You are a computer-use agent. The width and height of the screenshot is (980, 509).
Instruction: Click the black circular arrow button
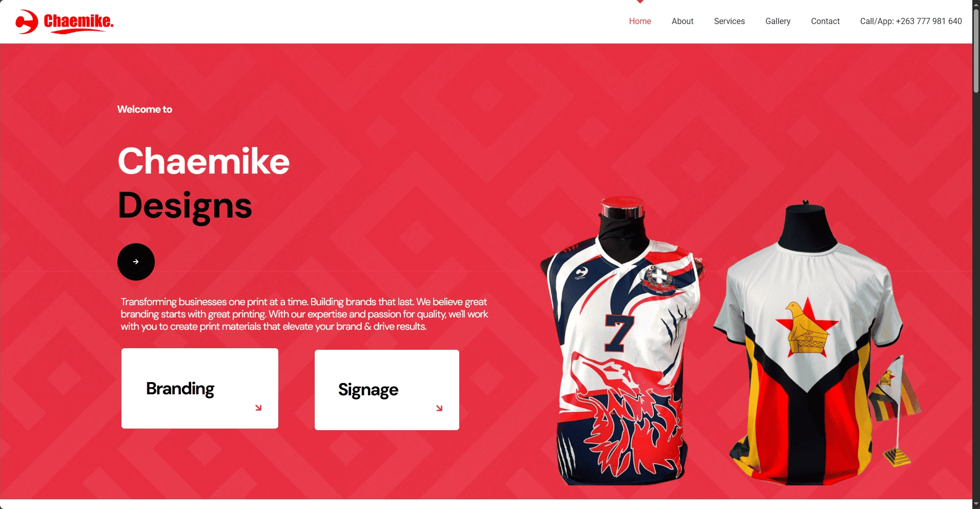(x=136, y=262)
